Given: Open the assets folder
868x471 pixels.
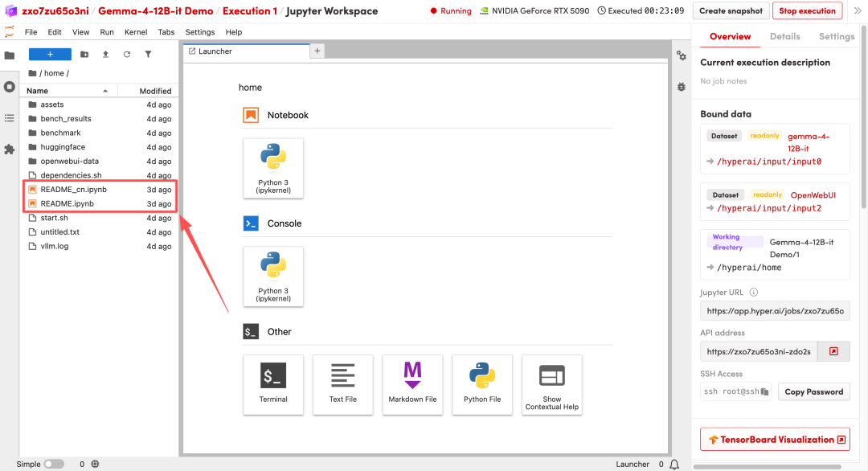Looking at the screenshot, I should click(100, 104).
